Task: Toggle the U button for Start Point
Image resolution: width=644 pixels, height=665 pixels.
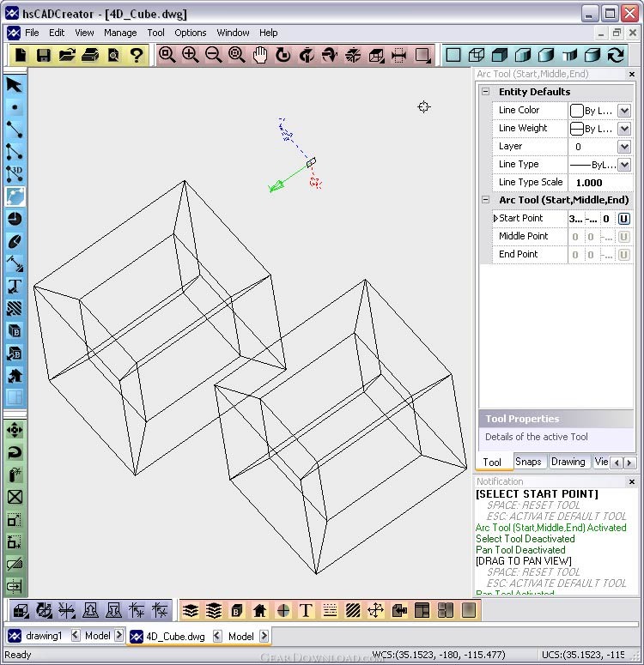Action: click(x=624, y=219)
